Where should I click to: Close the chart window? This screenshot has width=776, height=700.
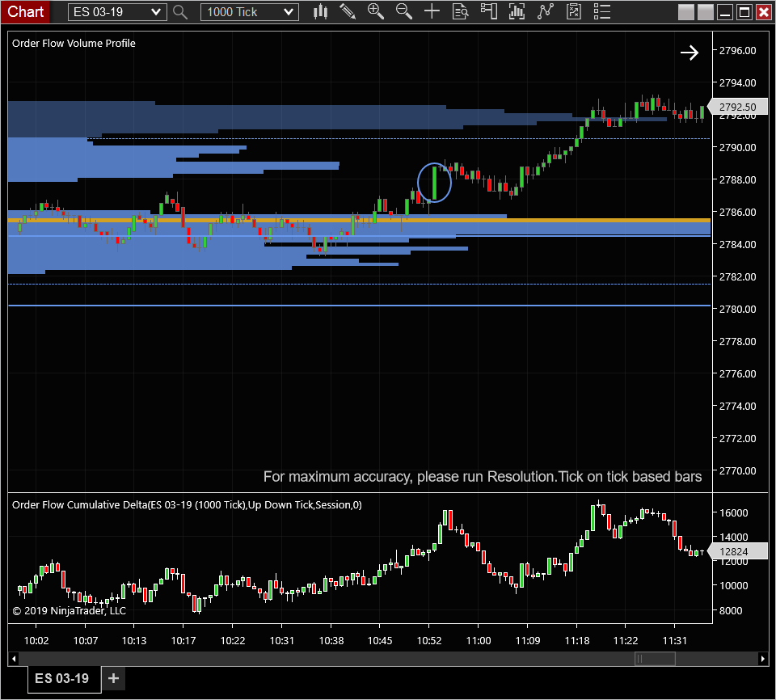[764, 12]
